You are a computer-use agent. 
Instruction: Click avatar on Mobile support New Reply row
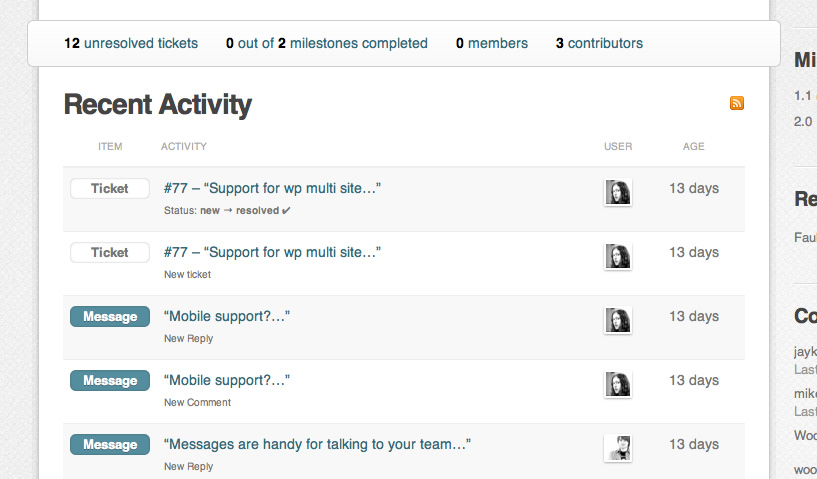click(x=618, y=320)
